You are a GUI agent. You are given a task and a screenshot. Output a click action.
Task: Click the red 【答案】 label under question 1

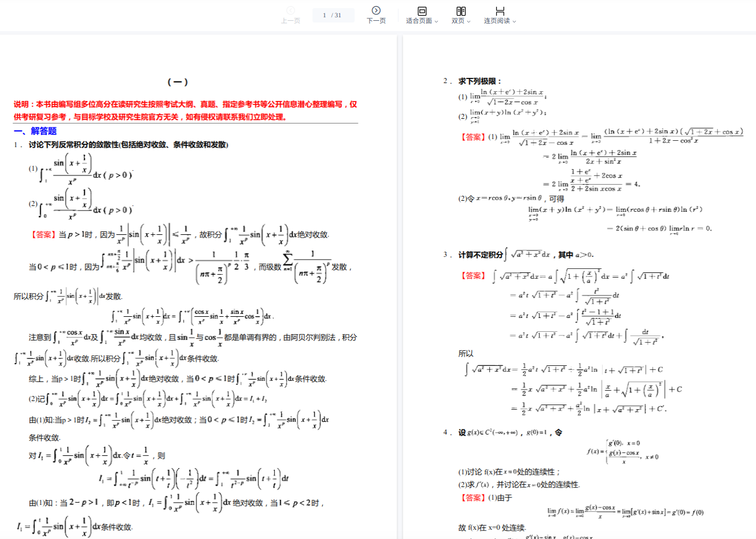(x=43, y=235)
